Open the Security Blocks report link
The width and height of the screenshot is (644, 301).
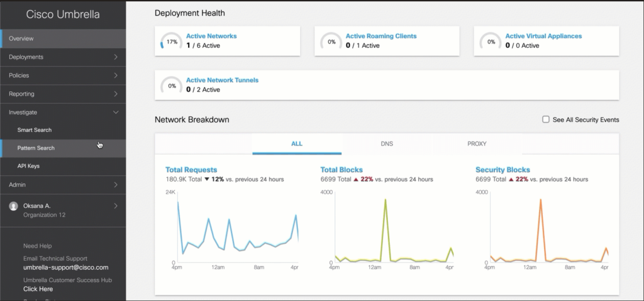pyautogui.click(x=502, y=170)
